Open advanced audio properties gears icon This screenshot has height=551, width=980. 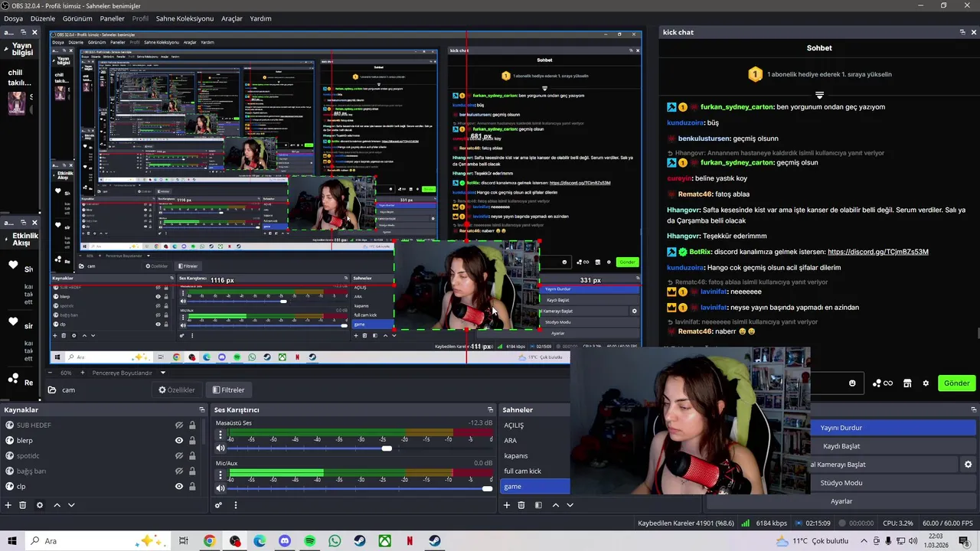click(218, 505)
